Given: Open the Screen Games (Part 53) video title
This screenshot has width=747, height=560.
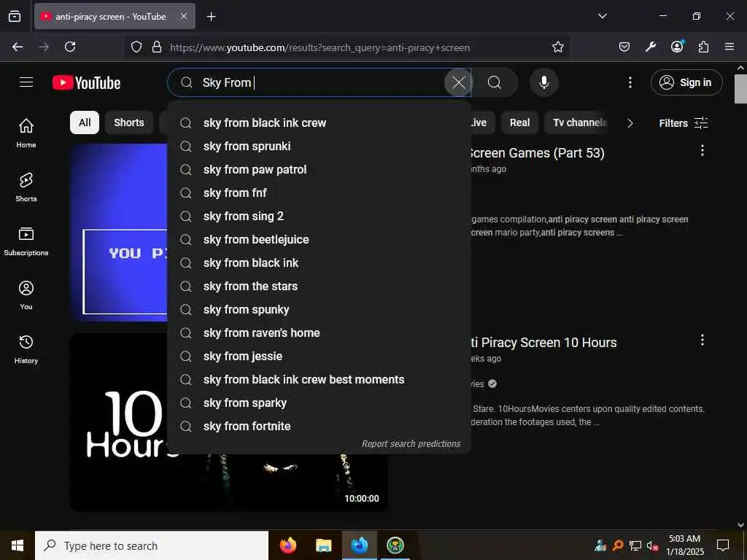Looking at the screenshot, I should (x=537, y=153).
